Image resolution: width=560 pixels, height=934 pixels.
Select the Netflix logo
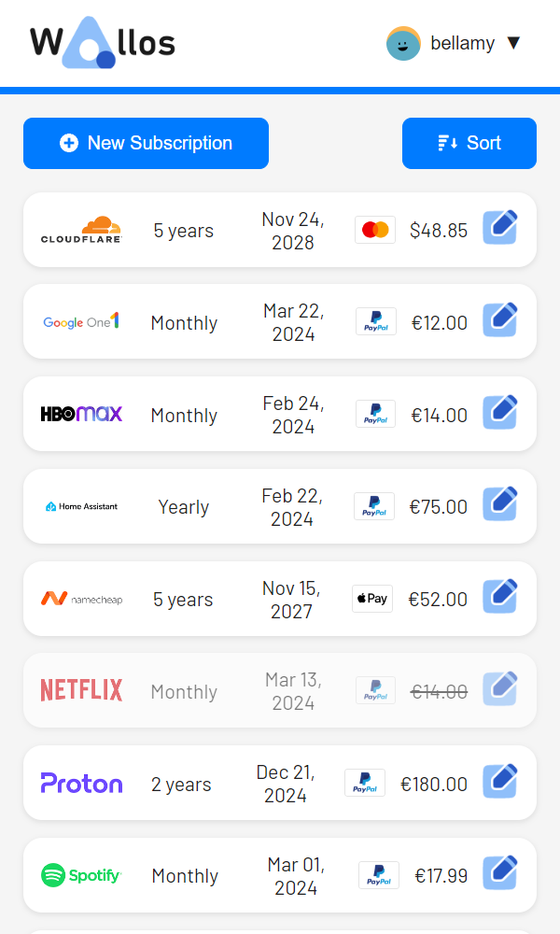pyautogui.click(x=81, y=691)
